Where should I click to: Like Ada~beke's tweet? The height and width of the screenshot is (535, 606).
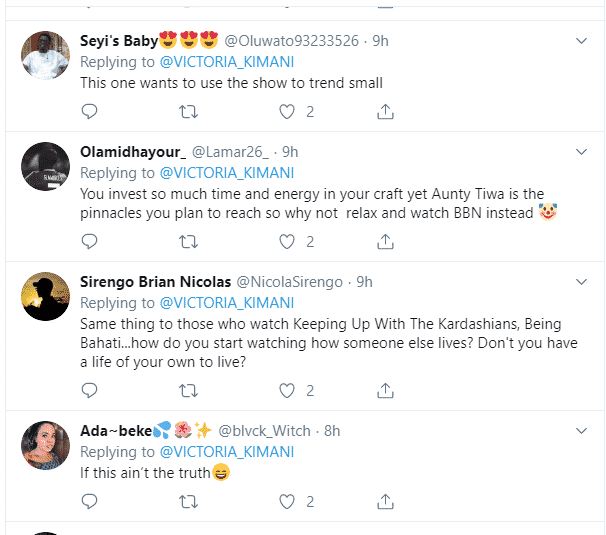[x=287, y=501]
